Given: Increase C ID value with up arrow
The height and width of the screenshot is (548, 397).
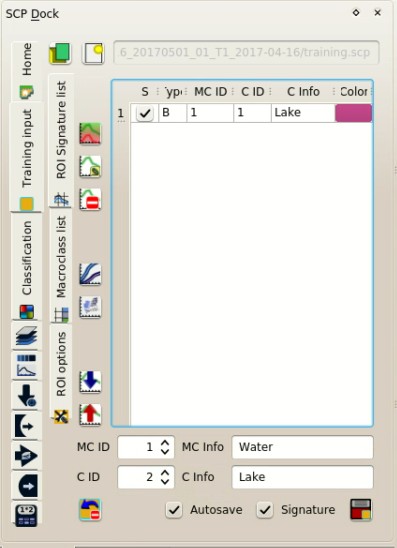Looking at the screenshot, I should coord(165,473).
